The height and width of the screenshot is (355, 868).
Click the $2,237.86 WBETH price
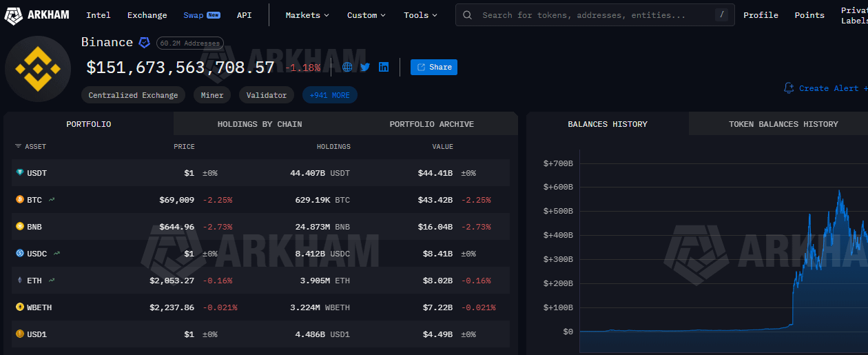[x=172, y=307]
